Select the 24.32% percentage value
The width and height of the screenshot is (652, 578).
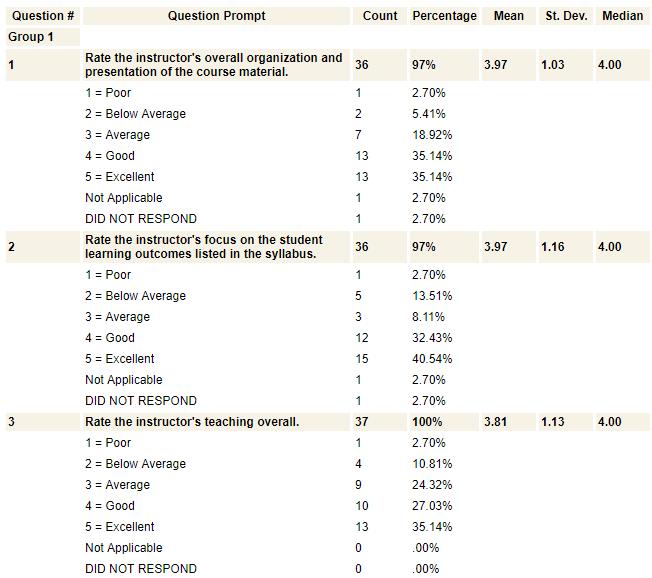tap(432, 485)
